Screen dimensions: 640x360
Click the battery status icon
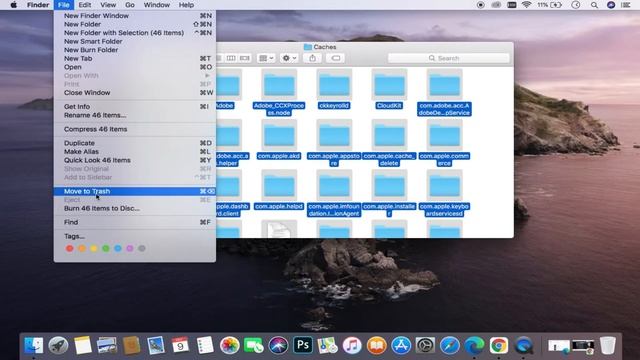[x=556, y=5]
